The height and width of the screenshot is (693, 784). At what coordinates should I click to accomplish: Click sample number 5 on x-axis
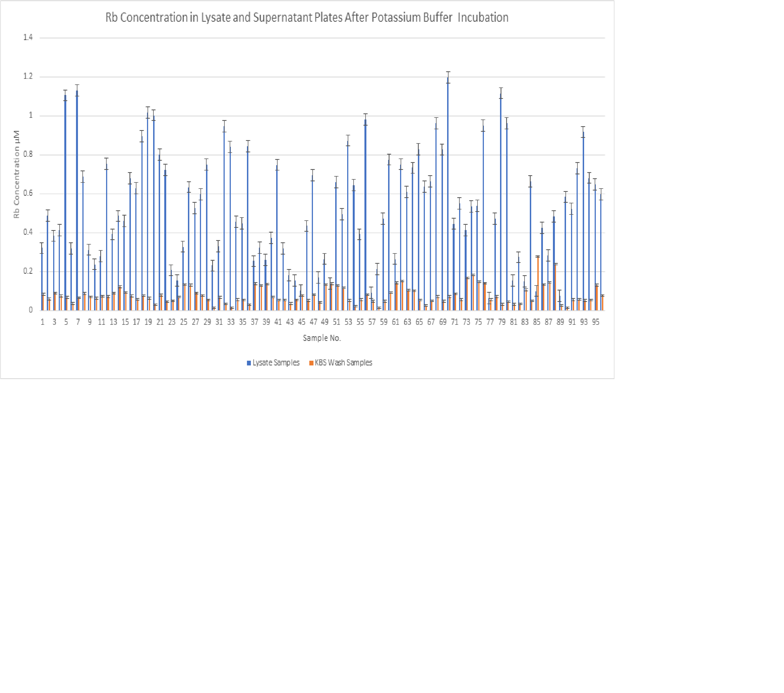click(x=66, y=322)
